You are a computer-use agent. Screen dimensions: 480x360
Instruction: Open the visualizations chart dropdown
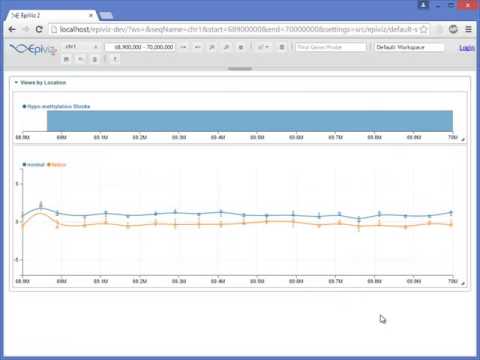(x=263, y=47)
